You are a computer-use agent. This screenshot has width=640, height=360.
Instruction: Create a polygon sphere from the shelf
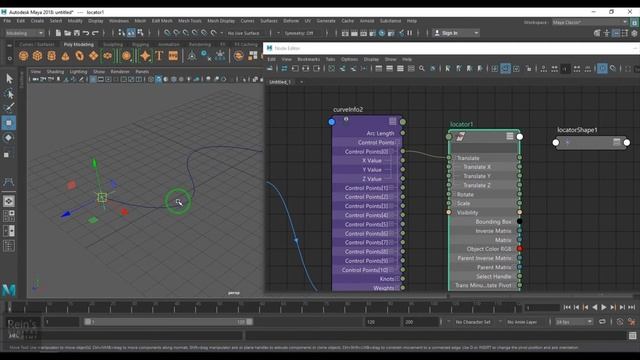click(24, 56)
